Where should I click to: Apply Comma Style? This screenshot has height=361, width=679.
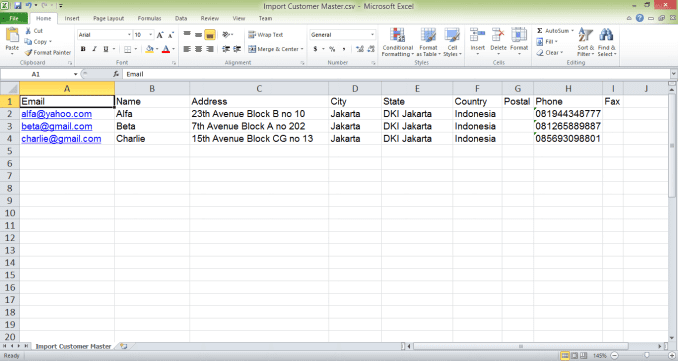[343, 49]
